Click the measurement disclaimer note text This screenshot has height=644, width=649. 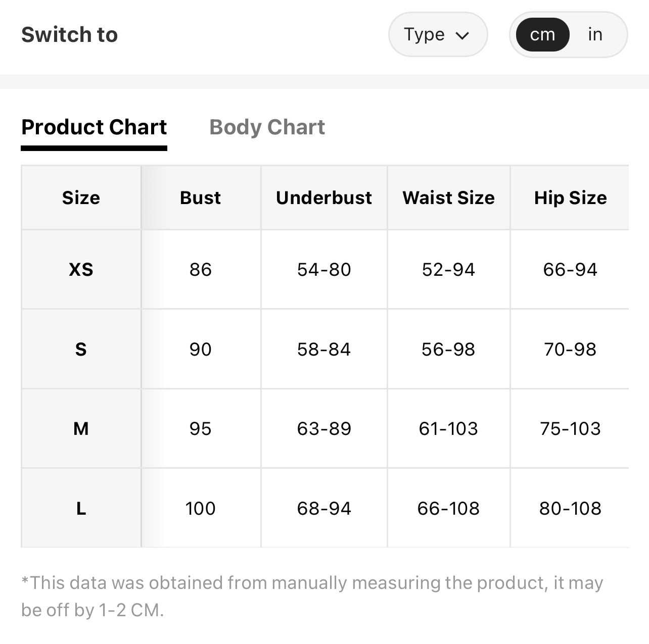coord(312,596)
